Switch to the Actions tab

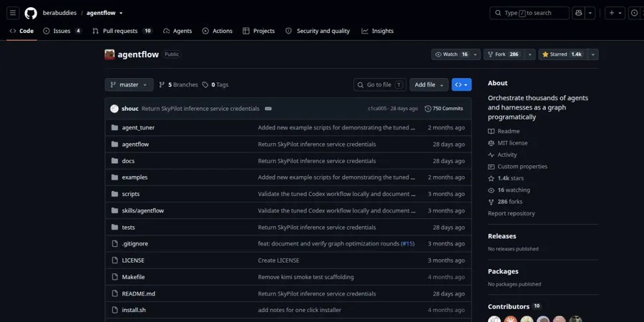click(x=218, y=31)
